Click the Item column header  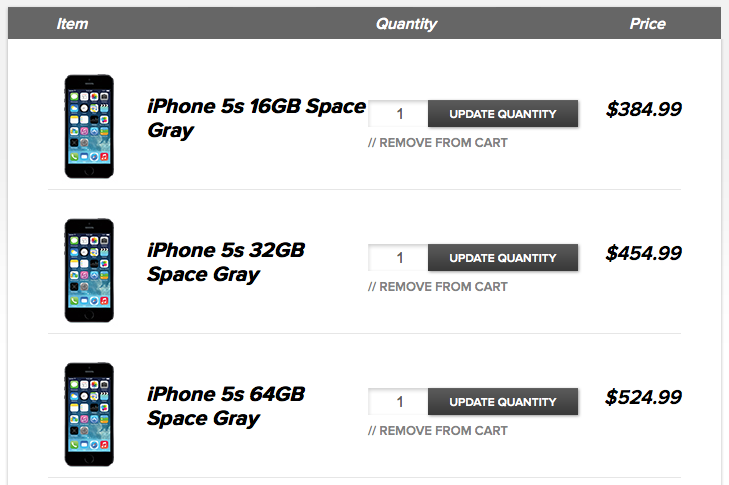(73, 24)
